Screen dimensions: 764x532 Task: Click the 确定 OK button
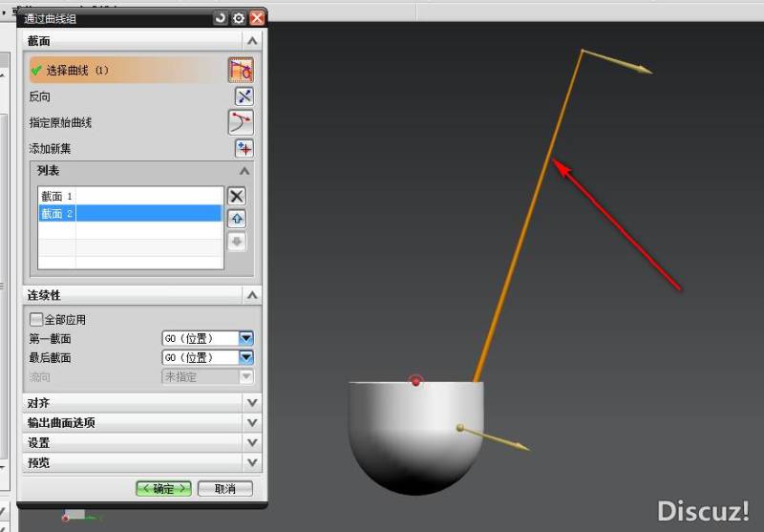tap(163, 489)
